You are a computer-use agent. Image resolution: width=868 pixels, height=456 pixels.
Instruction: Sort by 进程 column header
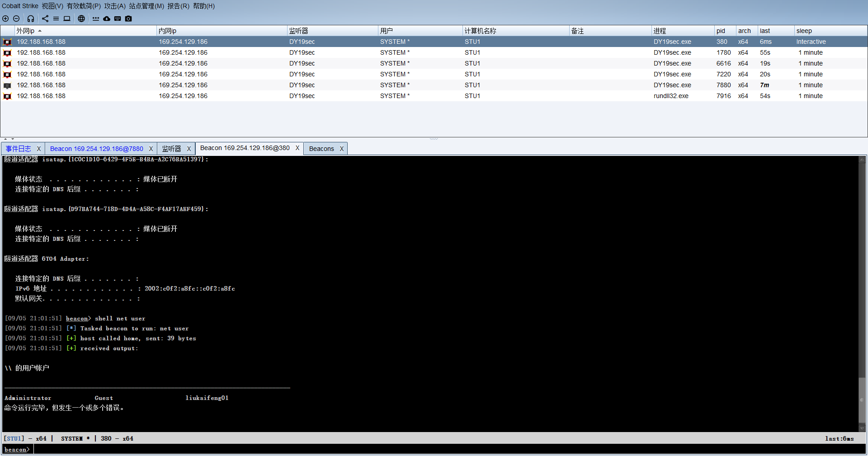(683, 31)
